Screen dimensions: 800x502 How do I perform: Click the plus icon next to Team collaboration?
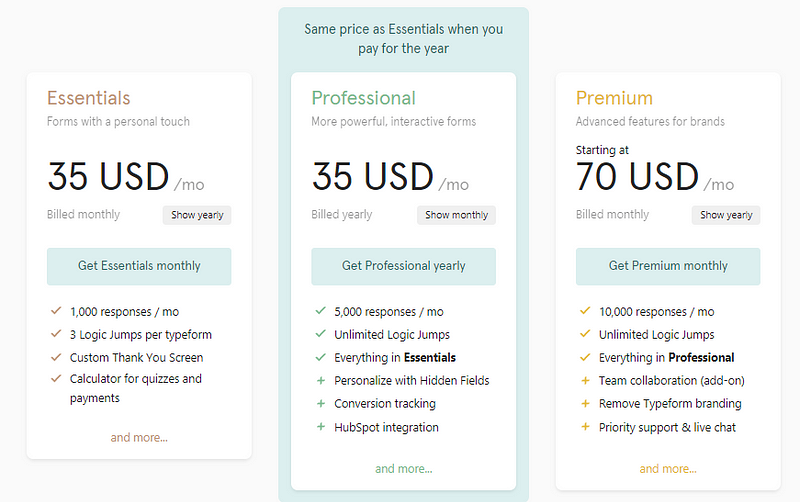584,380
